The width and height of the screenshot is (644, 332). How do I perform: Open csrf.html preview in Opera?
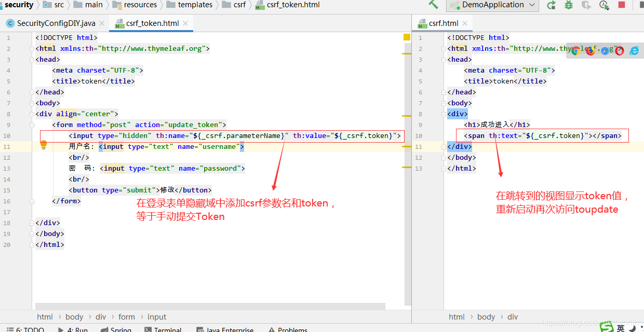[x=619, y=50]
